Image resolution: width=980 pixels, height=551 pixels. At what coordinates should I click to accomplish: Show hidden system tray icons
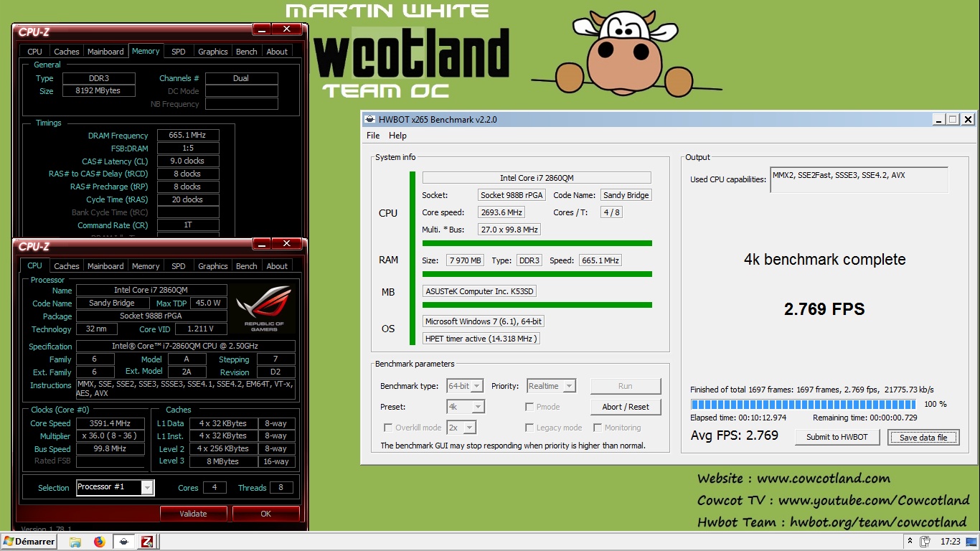pos(910,542)
